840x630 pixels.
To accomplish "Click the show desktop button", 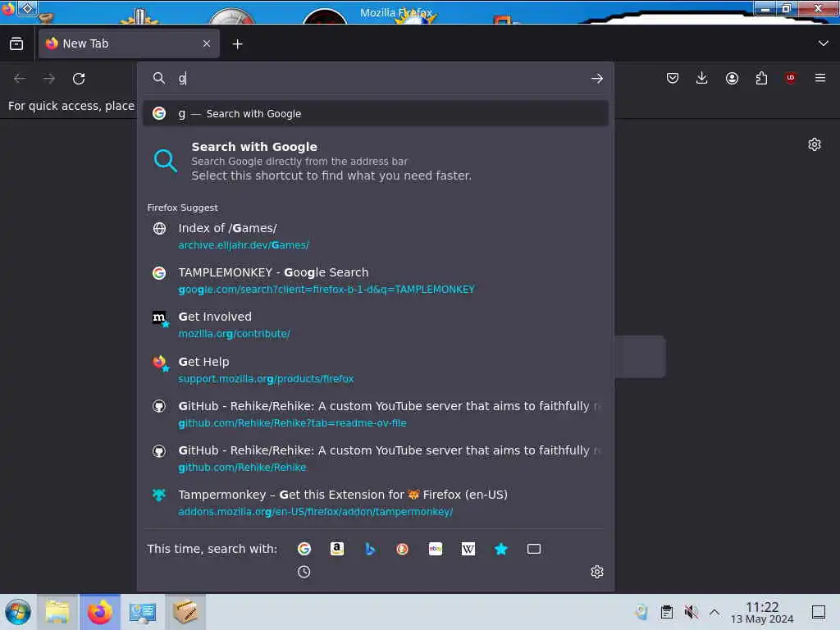I will pos(819,612).
